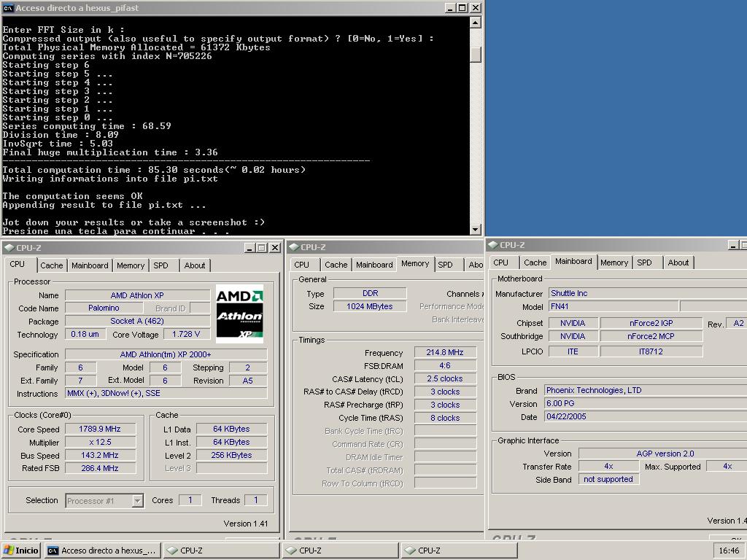Open the Inicio start button
747x560 pixels.
[x=21, y=551]
